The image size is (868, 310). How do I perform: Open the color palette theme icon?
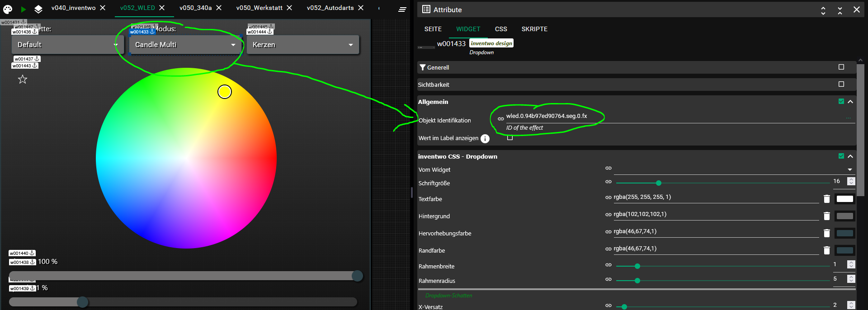[8, 9]
